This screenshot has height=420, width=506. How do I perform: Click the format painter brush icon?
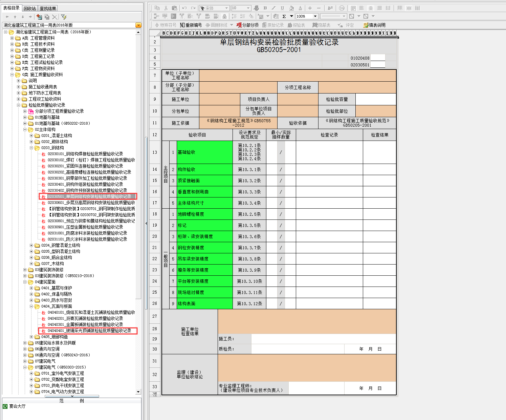pos(256,8)
